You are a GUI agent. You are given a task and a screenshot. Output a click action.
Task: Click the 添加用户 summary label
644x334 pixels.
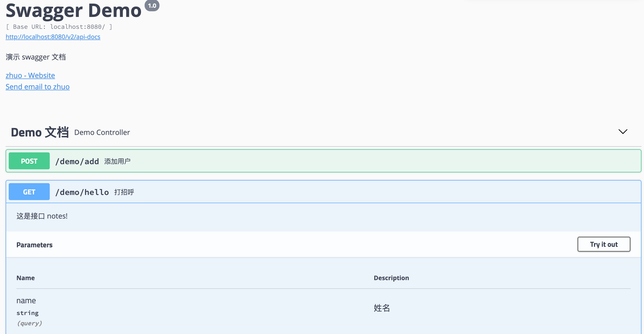coord(117,161)
